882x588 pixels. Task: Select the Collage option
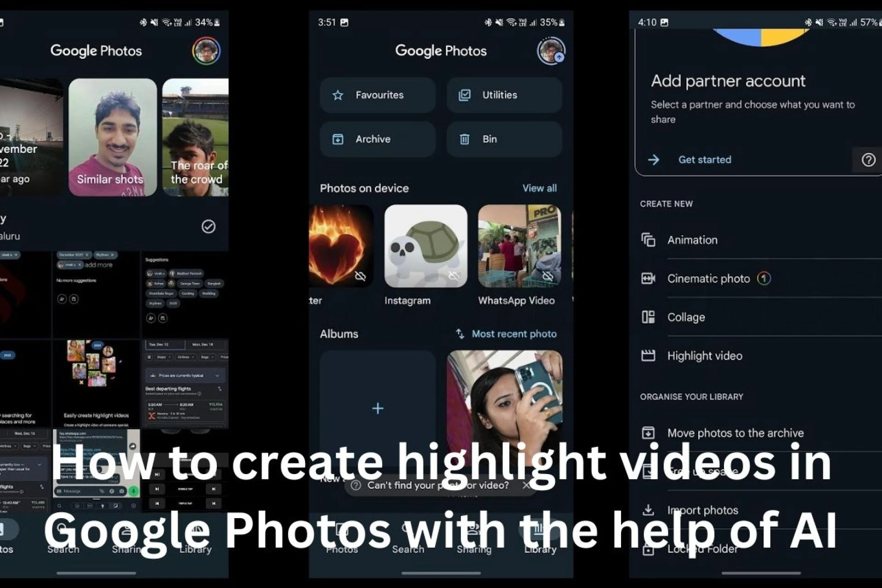click(686, 317)
